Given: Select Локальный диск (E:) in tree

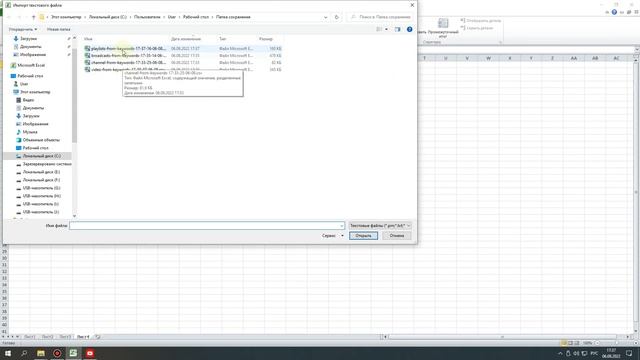Looking at the screenshot, I should [x=41, y=172].
